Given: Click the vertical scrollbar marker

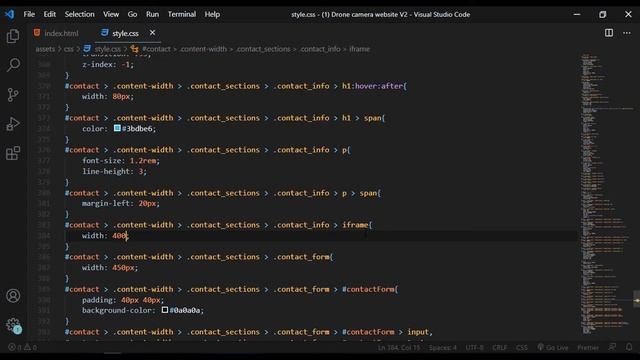Looking at the screenshot, I should click(x=636, y=300).
